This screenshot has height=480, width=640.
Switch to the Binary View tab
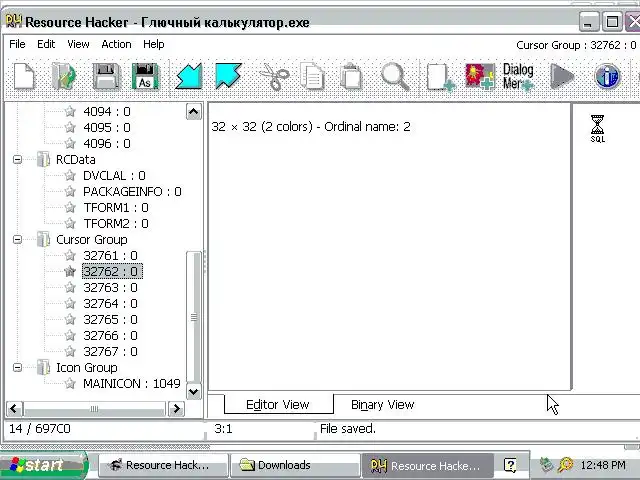coord(382,404)
